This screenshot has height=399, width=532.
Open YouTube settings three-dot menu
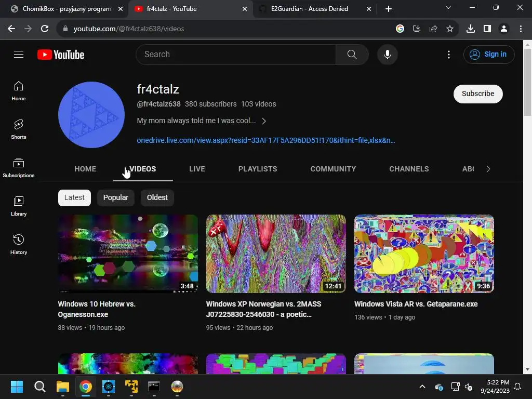pos(448,54)
